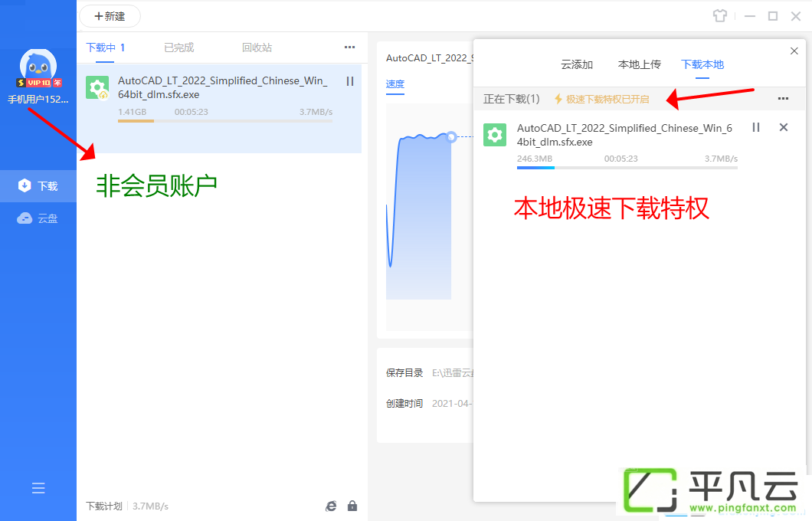Viewport: 812px width, 521px height.
Task: Click the main list download progress bar
Action: 225,121
